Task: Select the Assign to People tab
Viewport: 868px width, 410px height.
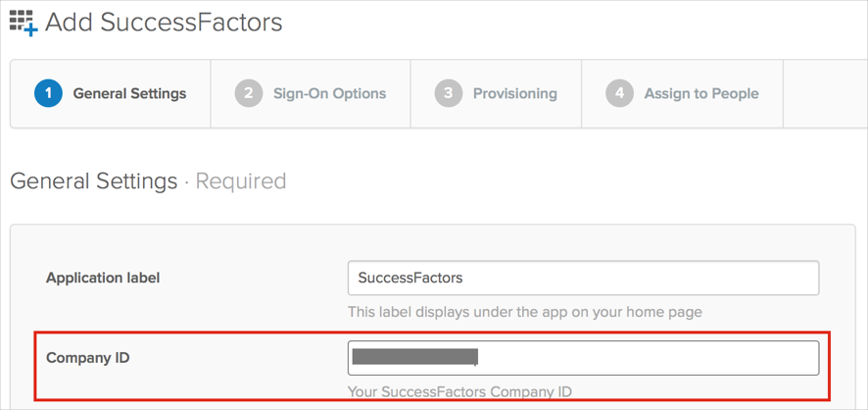Action: (700, 94)
